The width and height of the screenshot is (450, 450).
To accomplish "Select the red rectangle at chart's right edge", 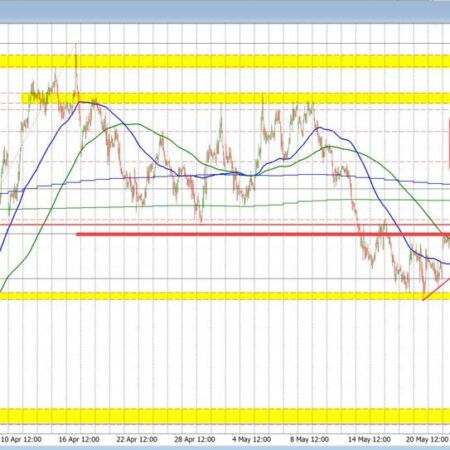I will 449,143.
